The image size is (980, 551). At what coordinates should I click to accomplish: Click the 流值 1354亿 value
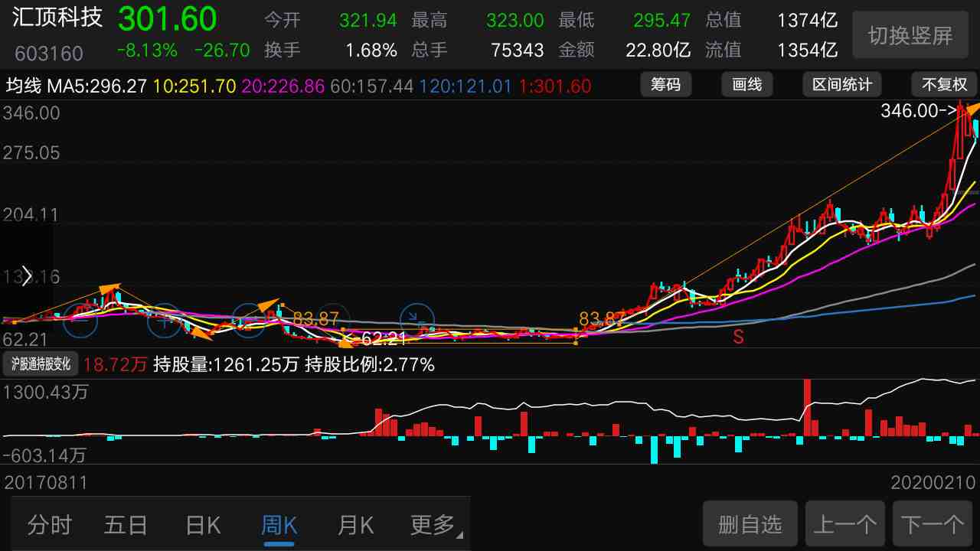pos(807,51)
